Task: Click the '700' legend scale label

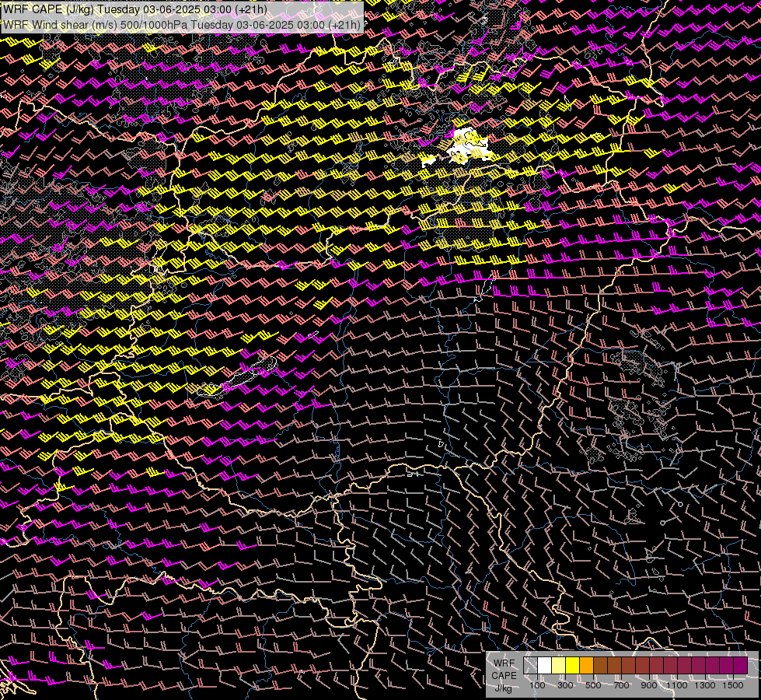Action: 621,685
